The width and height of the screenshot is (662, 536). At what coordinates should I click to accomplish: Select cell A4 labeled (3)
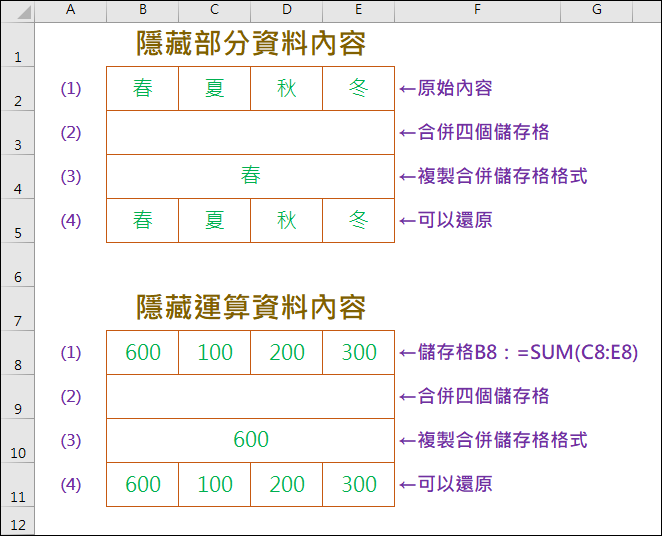71,176
